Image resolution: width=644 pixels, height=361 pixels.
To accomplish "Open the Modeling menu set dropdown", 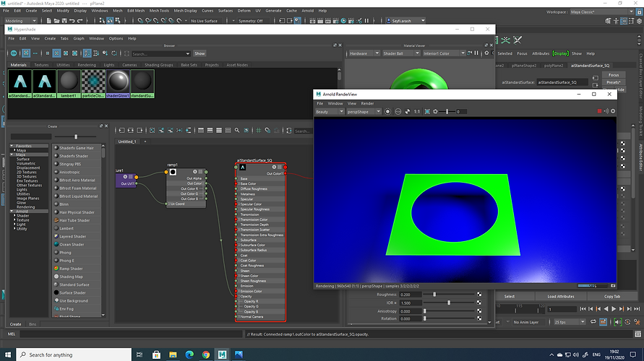I will [x=20, y=20].
